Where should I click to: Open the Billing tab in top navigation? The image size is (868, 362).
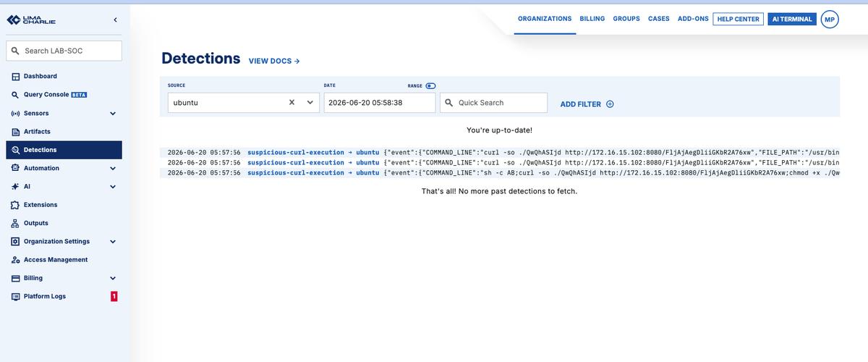[592, 19]
